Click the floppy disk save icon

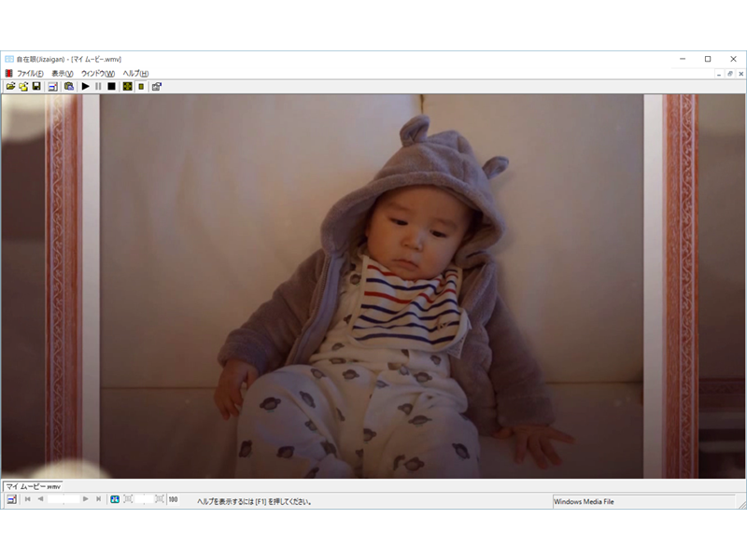36,86
